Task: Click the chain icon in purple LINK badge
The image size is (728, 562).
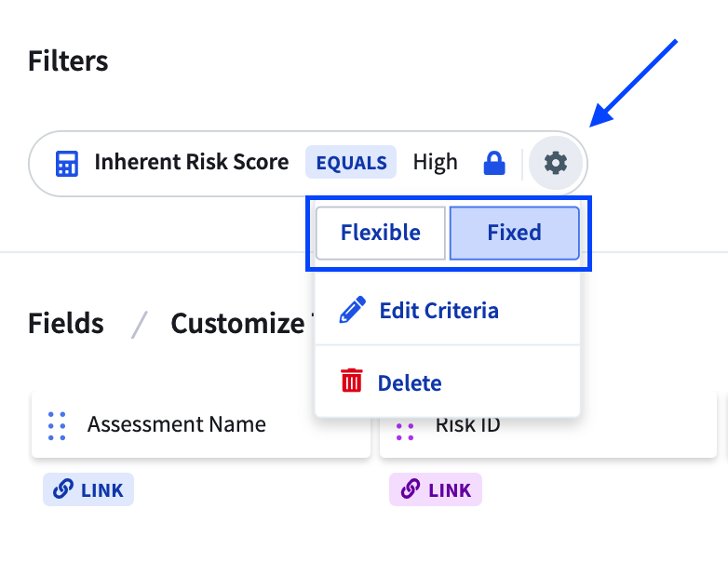Action: pyautogui.click(x=411, y=489)
